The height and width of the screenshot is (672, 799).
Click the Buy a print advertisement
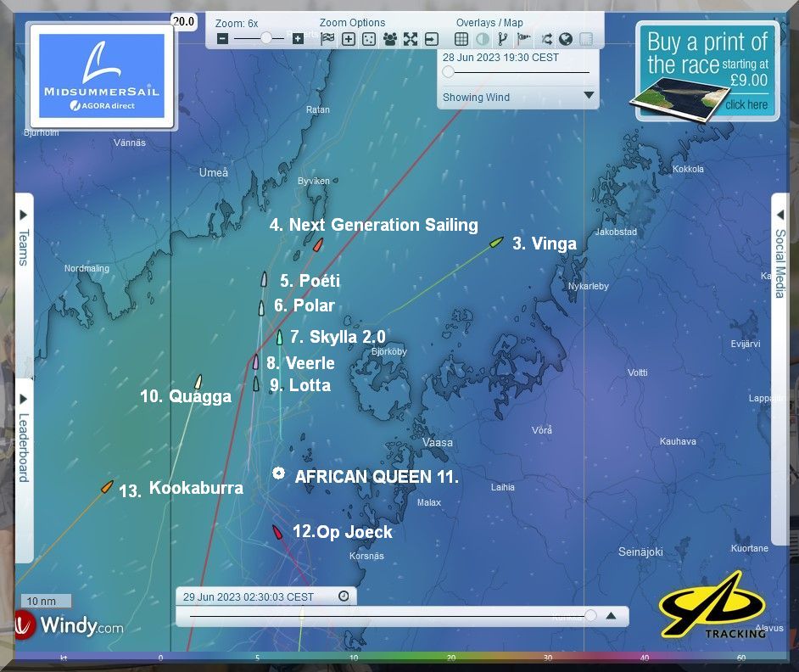706,72
